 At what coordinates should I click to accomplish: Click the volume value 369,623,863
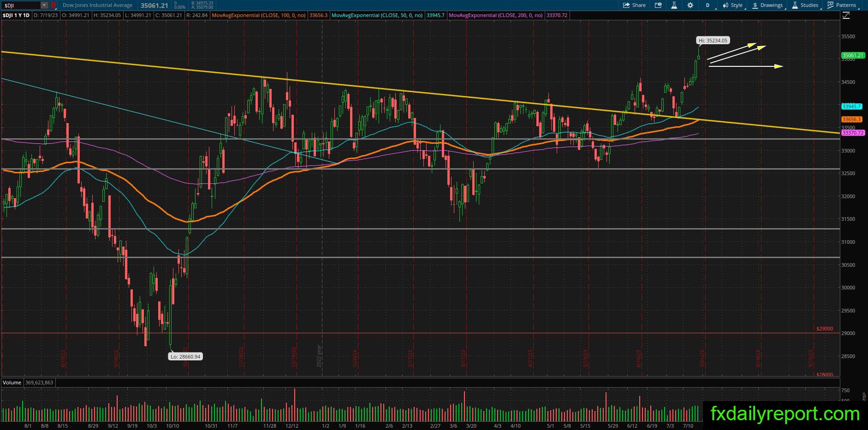[x=38, y=383]
